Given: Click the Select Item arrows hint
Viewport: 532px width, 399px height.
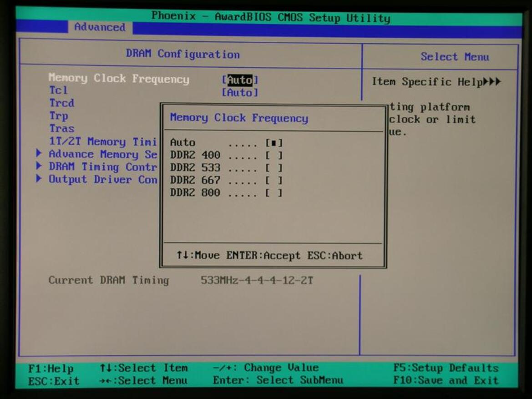Looking at the screenshot, I should pyautogui.click(x=143, y=368).
